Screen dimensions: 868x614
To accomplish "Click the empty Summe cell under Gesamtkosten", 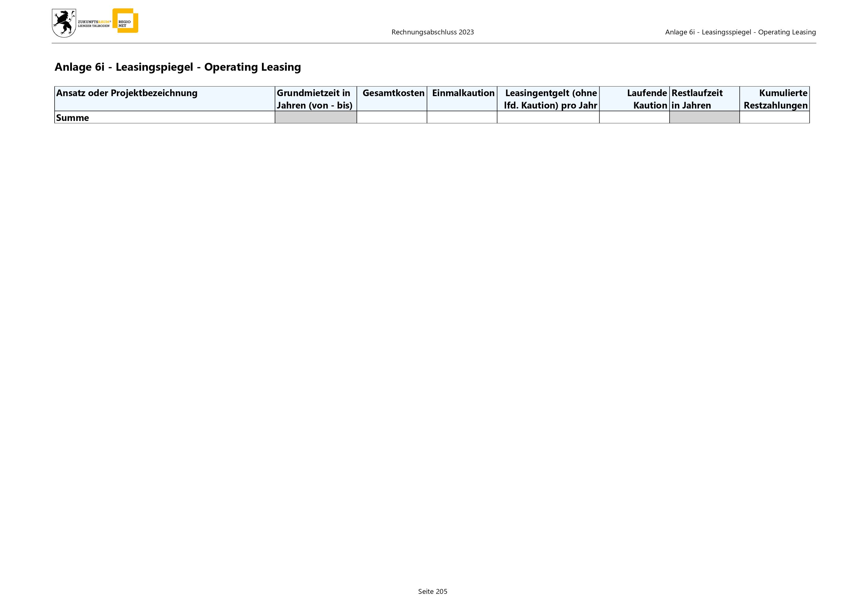I will point(392,117).
